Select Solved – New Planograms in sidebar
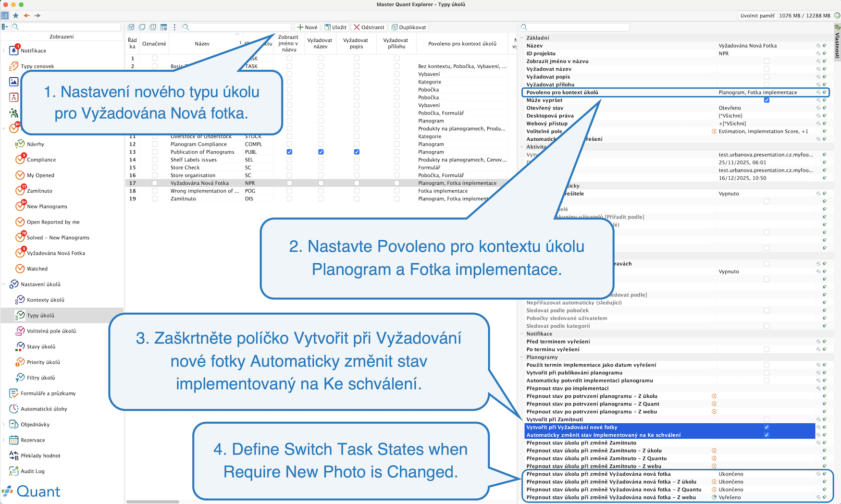Viewport: 841px width, 504px height. click(58, 237)
